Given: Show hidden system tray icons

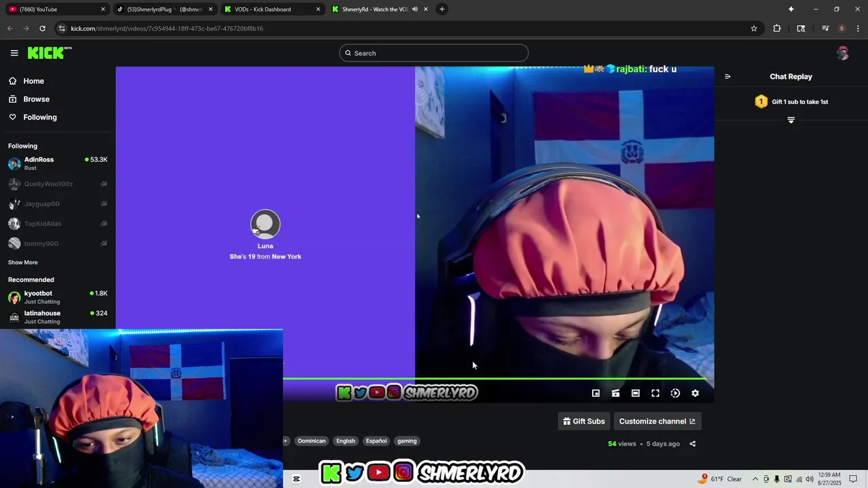Looking at the screenshot, I should click(x=755, y=479).
